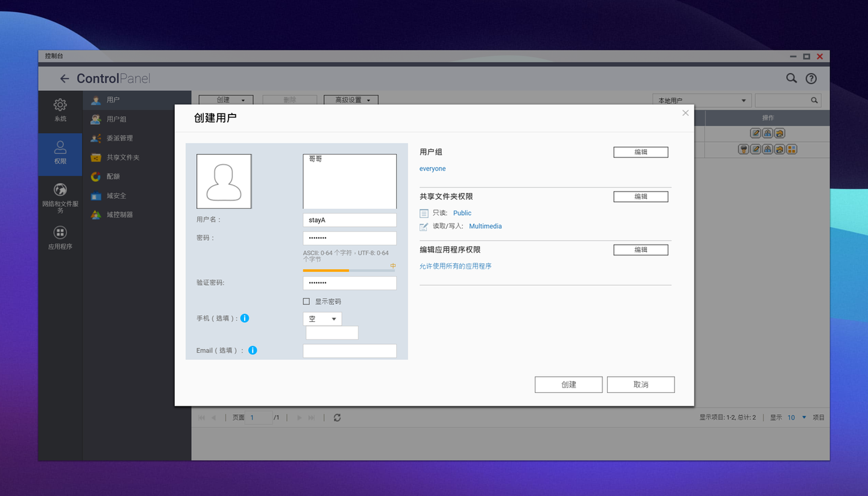Open the help question mark icon
Viewport: 868px width, 496px height.
[811, 78]
